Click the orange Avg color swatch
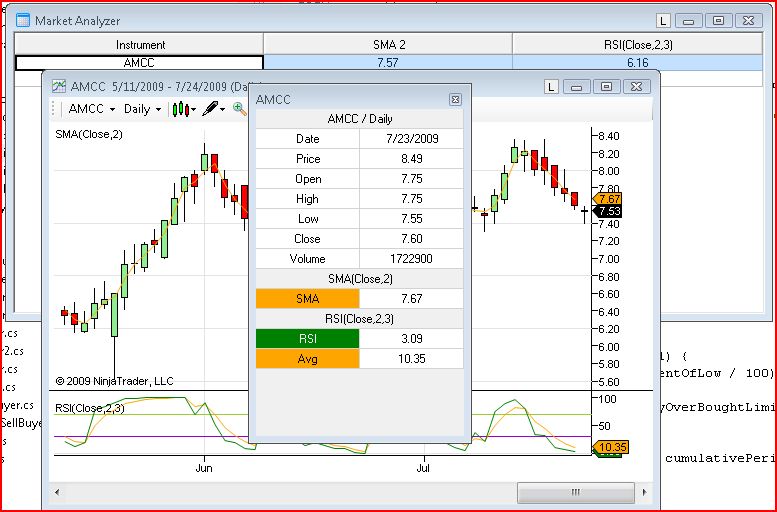The image size is (777, 512). pos(307,358)
